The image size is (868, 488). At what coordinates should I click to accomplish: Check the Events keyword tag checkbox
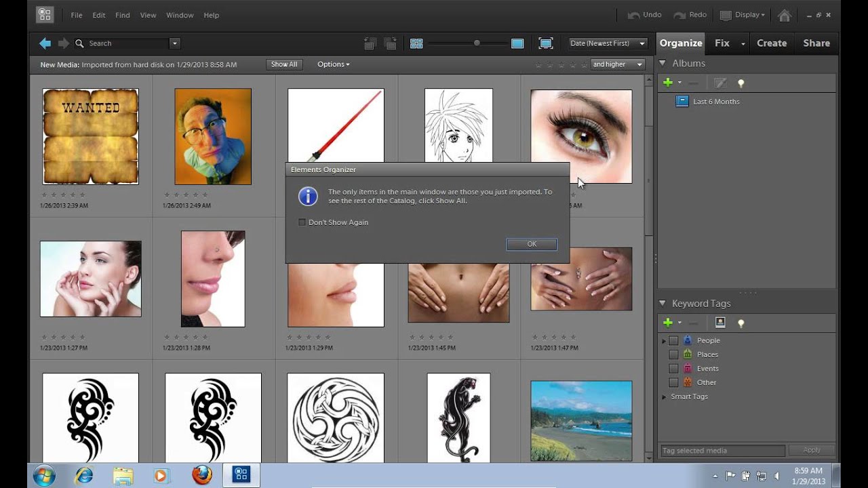(x=673, y=368)
